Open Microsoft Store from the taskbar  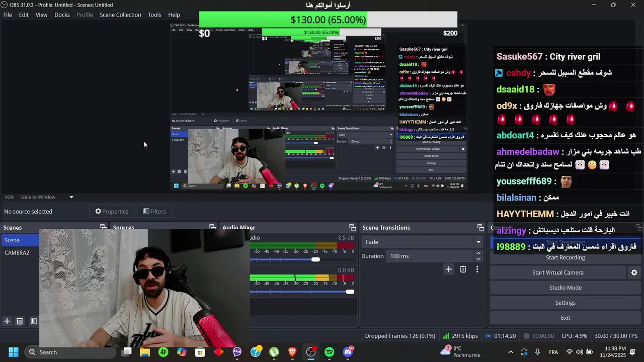(x=200, y=352)
